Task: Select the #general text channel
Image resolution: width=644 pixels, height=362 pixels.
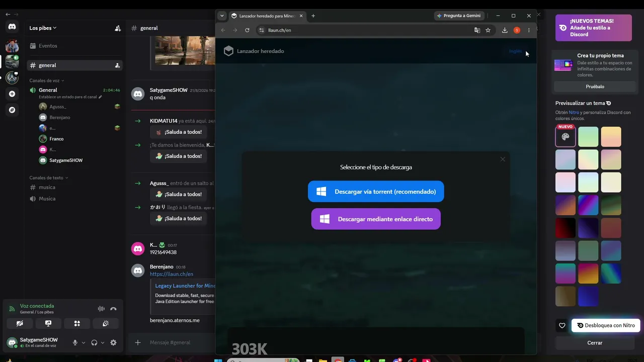Action: pyautogui.click(x=74, y=65)
